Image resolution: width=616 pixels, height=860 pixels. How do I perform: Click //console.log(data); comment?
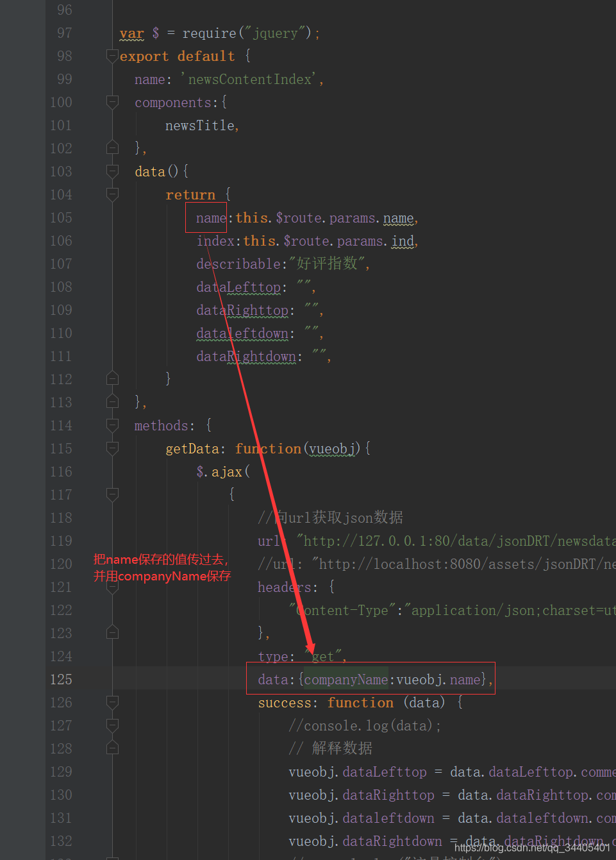pos(365,726)
